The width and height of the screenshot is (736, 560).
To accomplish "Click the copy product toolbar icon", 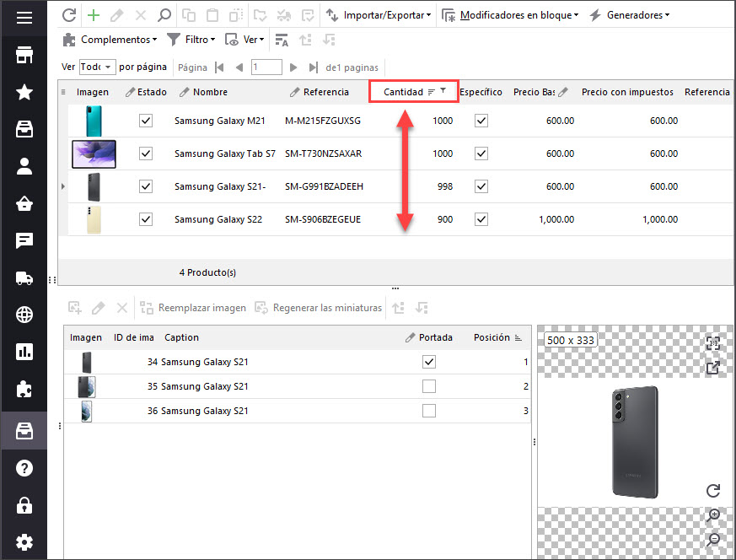I will click(188, 15).
